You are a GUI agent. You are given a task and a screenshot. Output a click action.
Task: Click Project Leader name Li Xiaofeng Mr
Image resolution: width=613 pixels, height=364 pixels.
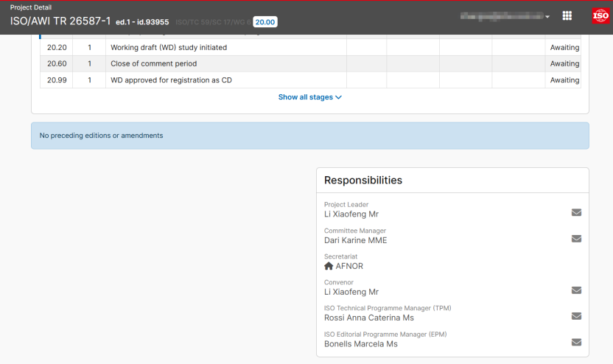click(x=351, y=214)
